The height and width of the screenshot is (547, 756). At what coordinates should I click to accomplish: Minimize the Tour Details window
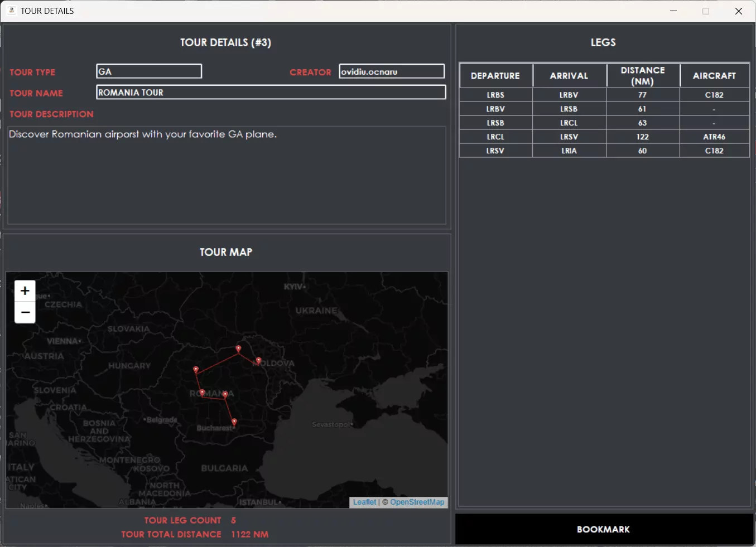673,11
